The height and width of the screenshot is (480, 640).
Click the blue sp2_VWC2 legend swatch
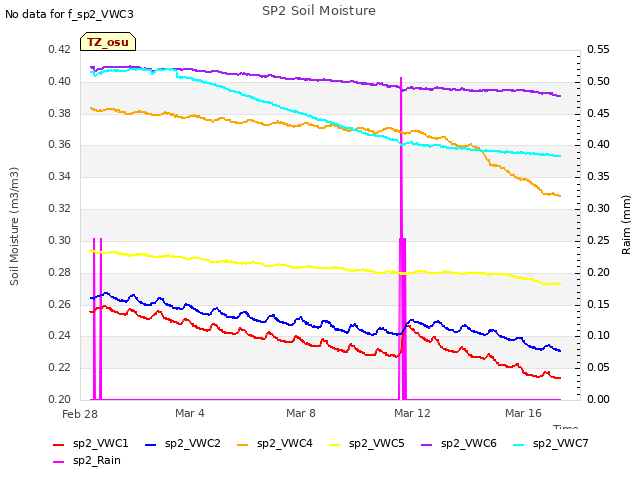pyautogui.click(x=151, y=444)
